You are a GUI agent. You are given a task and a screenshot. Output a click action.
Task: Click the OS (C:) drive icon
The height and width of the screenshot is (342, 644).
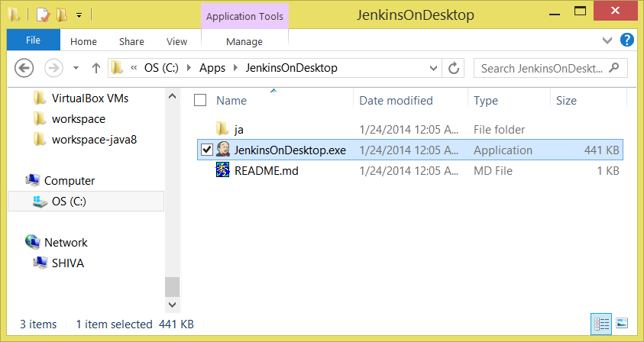point(40,202)
